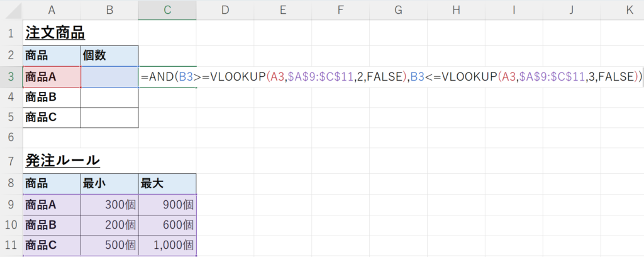Click the 発注ルール title cell

pyautogui.click(x=52, y=161)
